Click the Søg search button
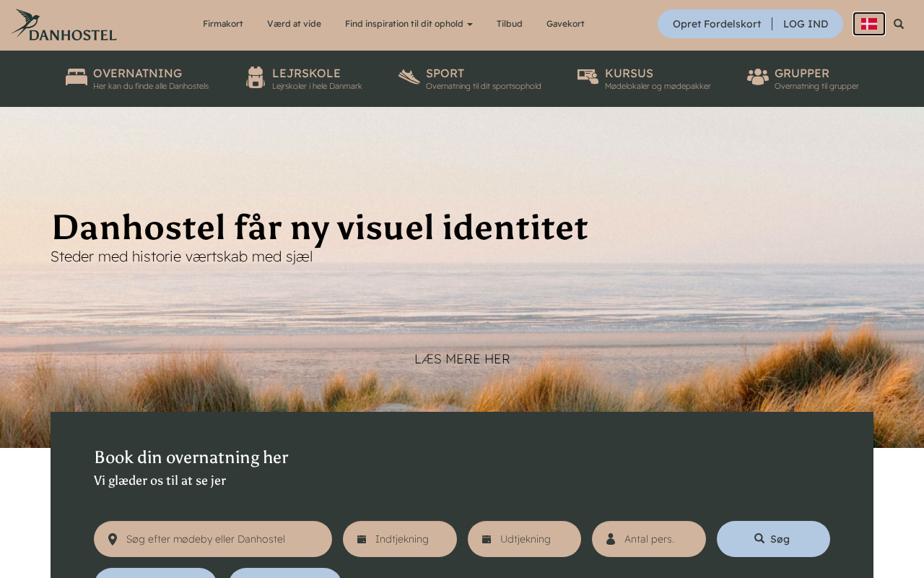Screen dimensions: 924x578 tap(773, 539)
